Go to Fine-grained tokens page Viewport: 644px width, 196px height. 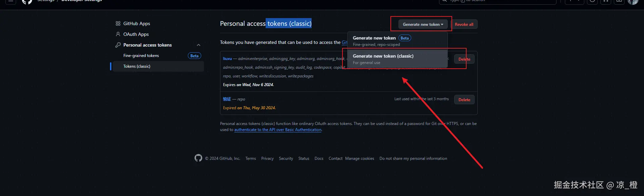click(141, 56)
